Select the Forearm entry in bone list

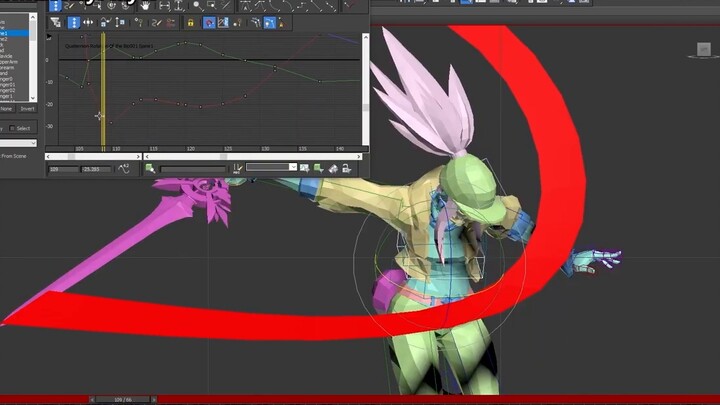pos(7,68)
